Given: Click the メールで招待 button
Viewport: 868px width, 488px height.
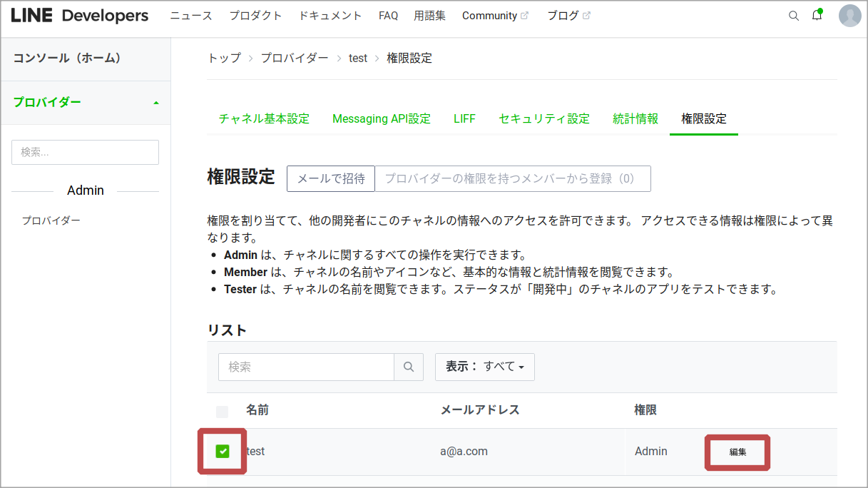Looking at the screenshot, I should [x=331, y=178].
